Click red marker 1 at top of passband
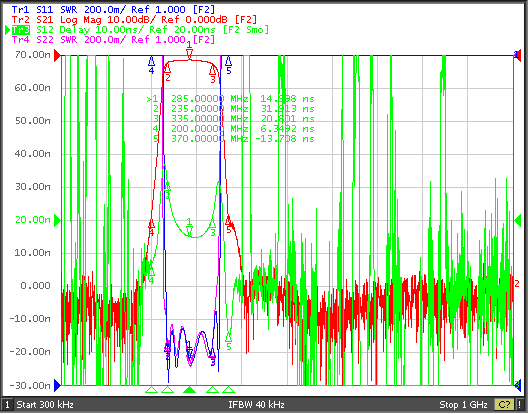The height and width of the screenshot is (414, 529). [x=189, y=51]
